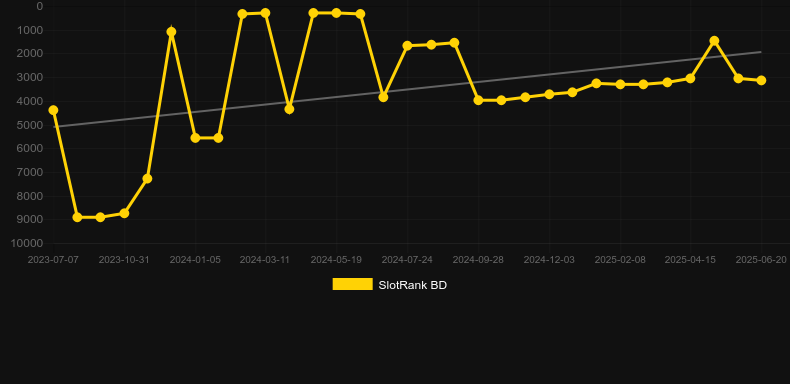Select the data point above 2025-02-08
This screenshot has height=384, width=790.
[620, 84]
